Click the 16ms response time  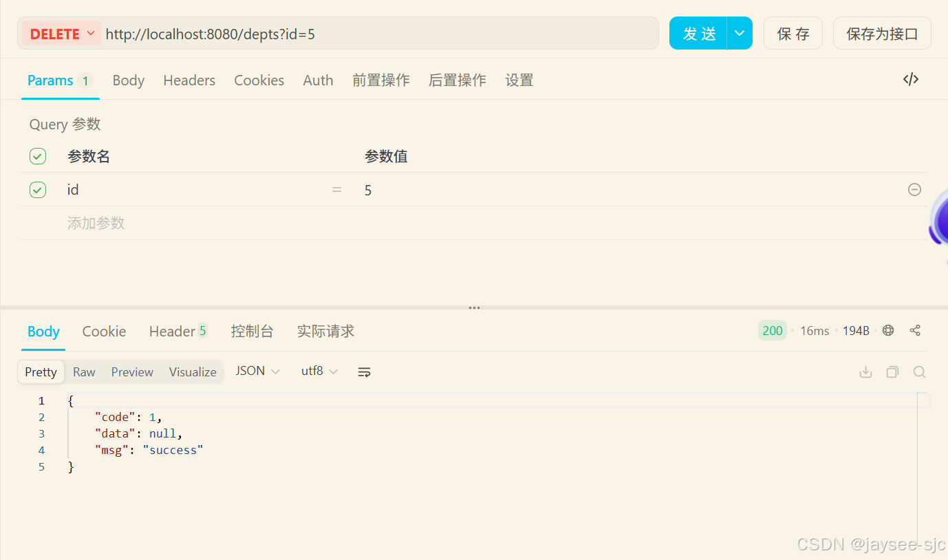pos(815,331)
